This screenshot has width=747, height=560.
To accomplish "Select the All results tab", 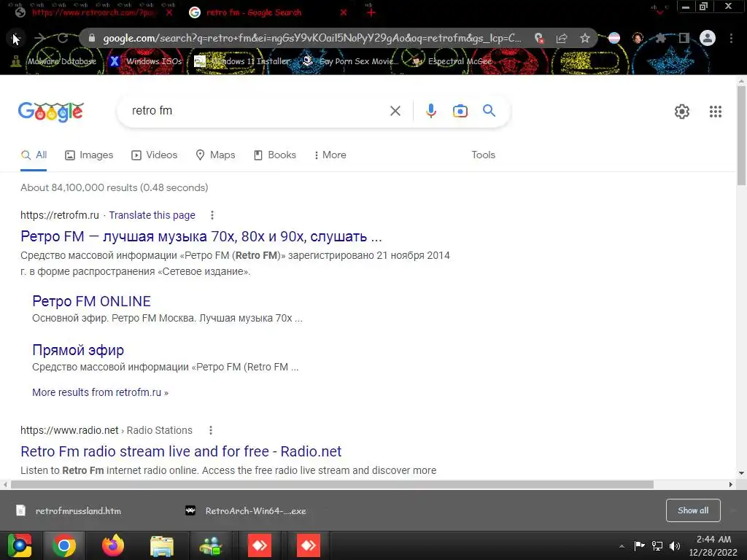I will point(34,155).
